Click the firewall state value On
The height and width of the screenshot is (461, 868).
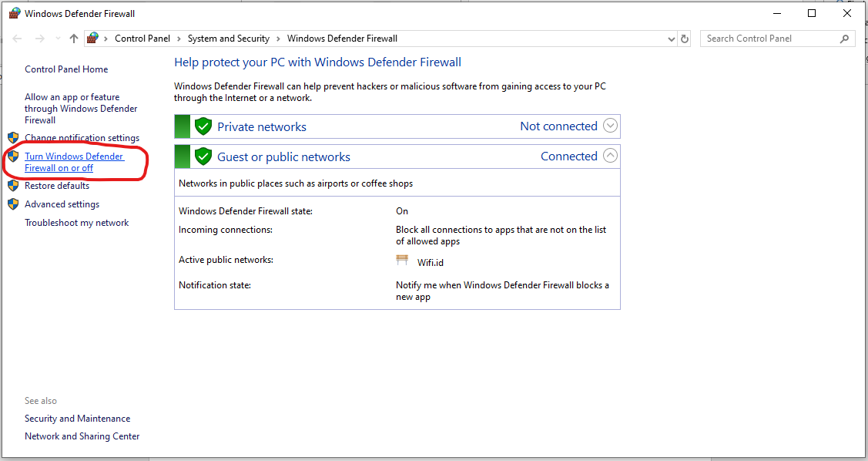[x=402, y=211]
